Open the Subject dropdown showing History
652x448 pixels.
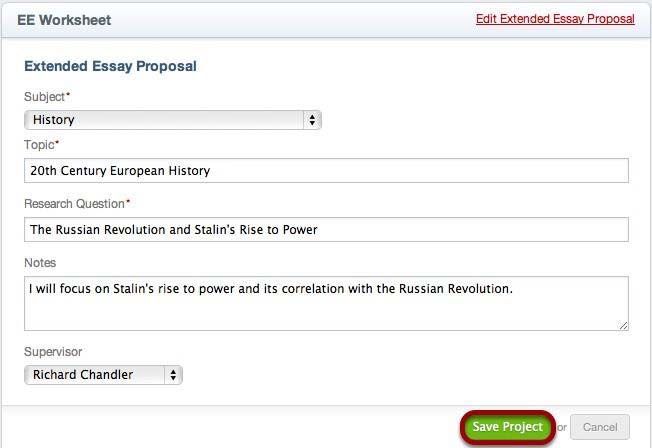[173, 120]
